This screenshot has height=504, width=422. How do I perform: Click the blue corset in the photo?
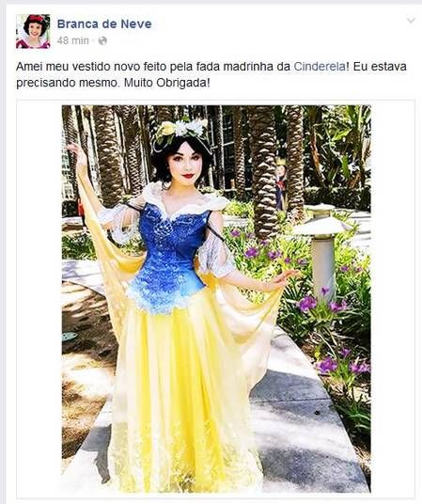[x=169, y=257]
